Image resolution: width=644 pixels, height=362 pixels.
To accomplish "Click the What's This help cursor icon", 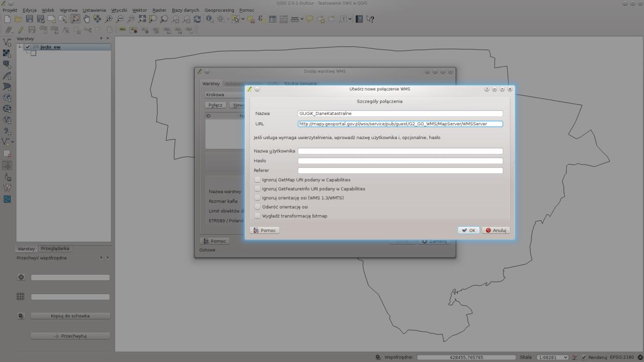I will [x=370, y=19].
